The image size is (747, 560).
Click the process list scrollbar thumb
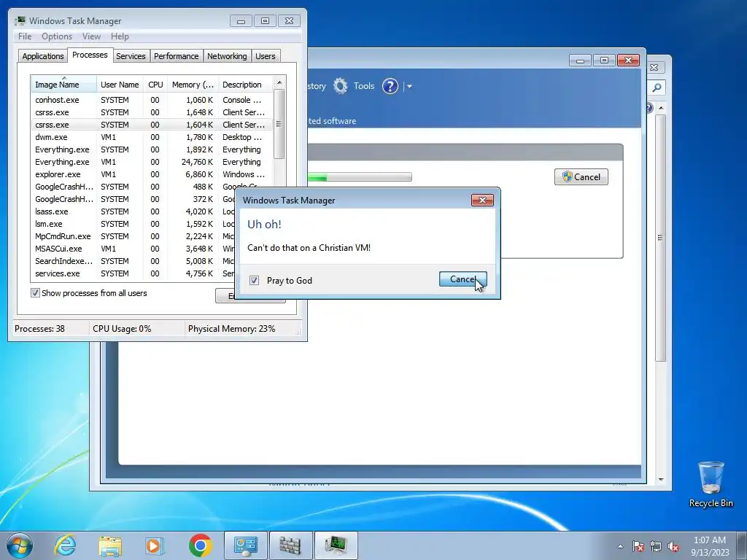(x=279, y=124)
